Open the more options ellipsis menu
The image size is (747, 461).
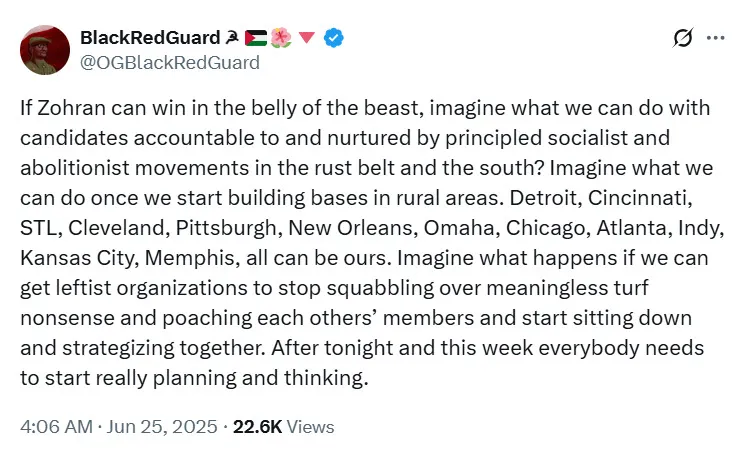715,38
